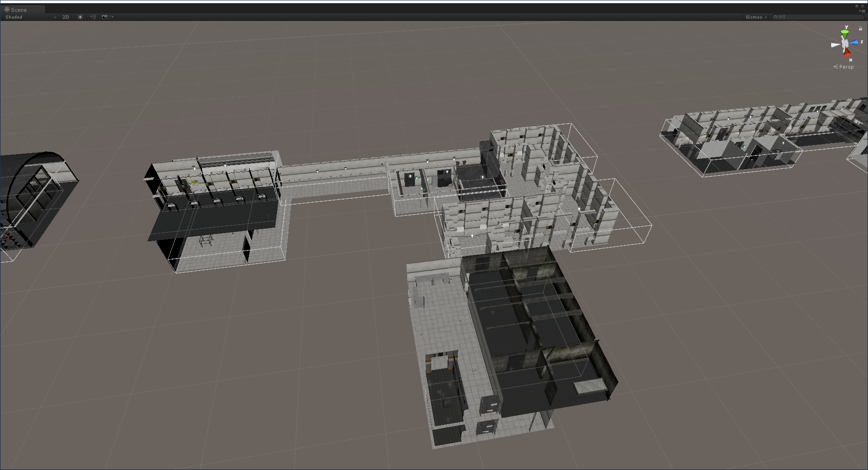Click the scene search field
868x470 pixels.
pyautogui.click(x=818, y=17)
